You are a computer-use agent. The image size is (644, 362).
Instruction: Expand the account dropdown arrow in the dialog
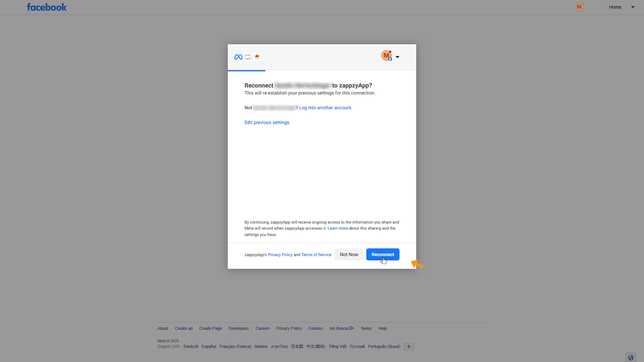tap(397, 57)
